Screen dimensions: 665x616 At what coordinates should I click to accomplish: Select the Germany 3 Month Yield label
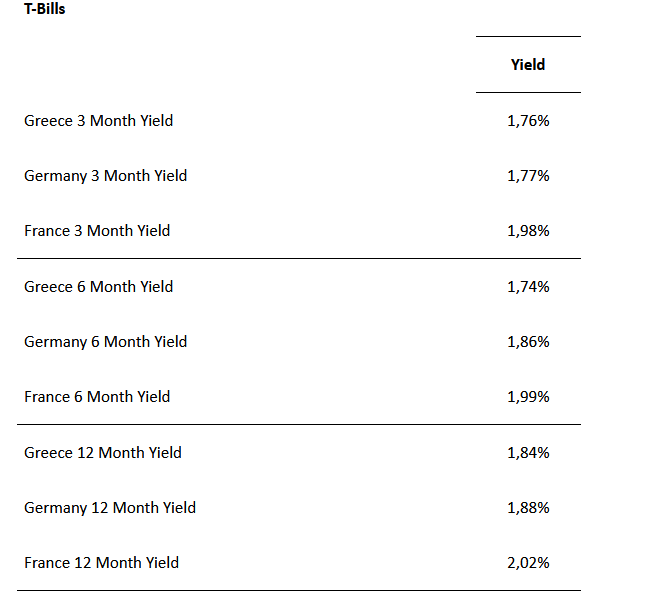click(105, 176)
